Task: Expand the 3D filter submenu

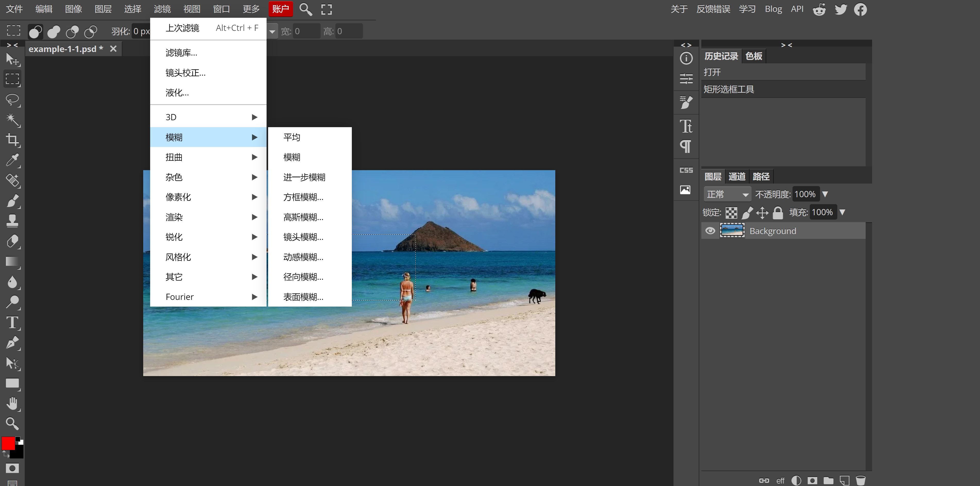Action: [208, 117]
